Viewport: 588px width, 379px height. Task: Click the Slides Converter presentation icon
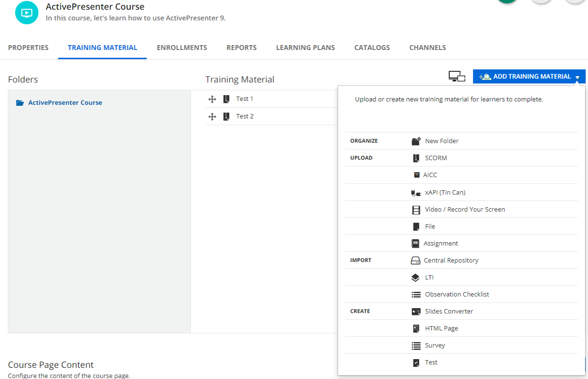pos(416,312)
